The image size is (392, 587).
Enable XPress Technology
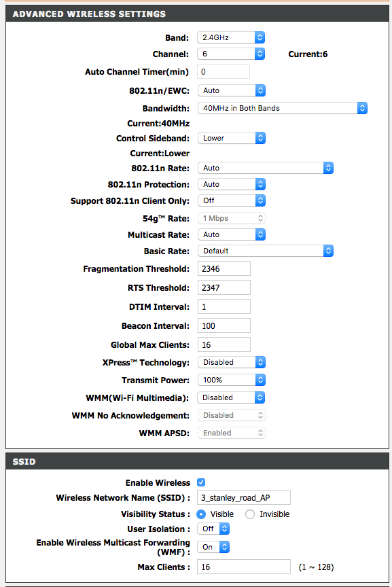coord(232,362)
